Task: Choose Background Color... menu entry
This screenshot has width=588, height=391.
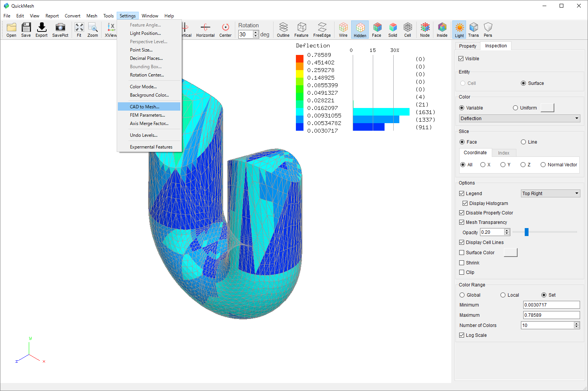Action: [149, 95]
